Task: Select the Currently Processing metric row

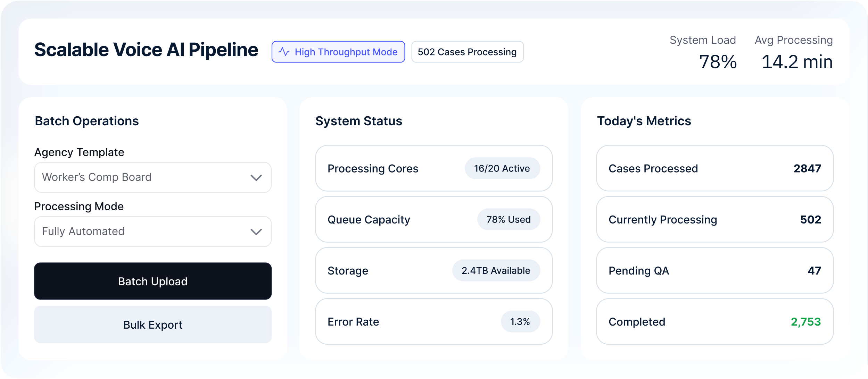Action: tap(714, 220)
